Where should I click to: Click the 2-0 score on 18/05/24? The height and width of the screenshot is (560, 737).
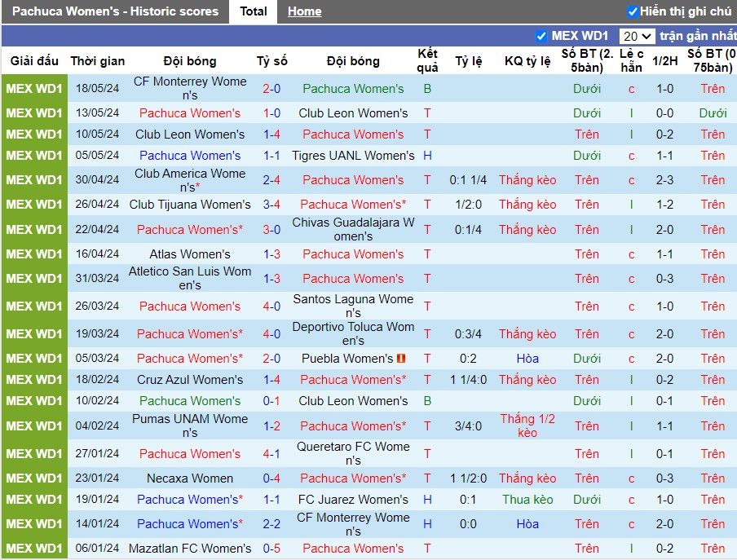(x=271, y=88)
